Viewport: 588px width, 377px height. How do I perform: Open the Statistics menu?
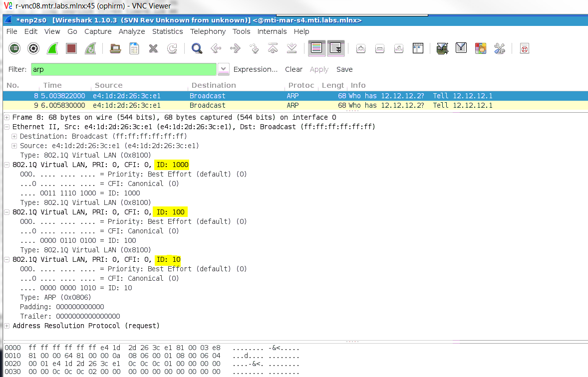[167, 31]
